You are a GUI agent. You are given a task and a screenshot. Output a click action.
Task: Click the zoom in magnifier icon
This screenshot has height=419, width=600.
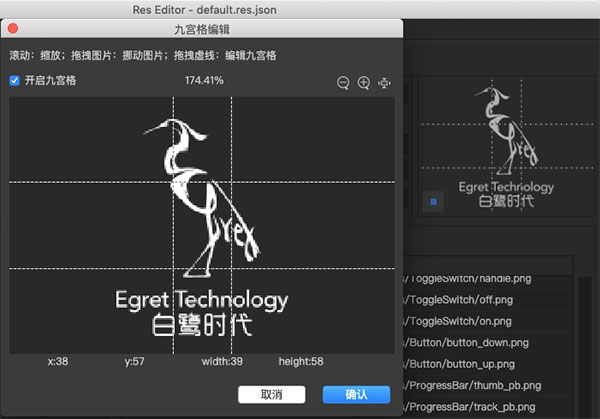(364, 83)
